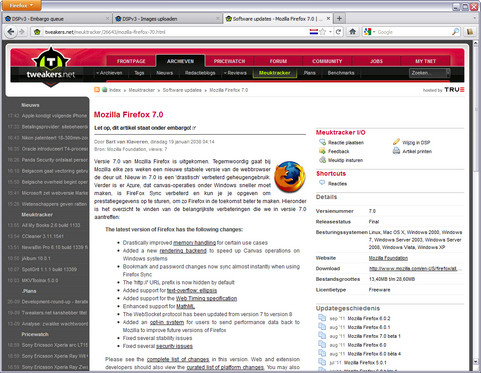Select Tags in the sub navigation
481x373 pixels.
coord(139,73)
